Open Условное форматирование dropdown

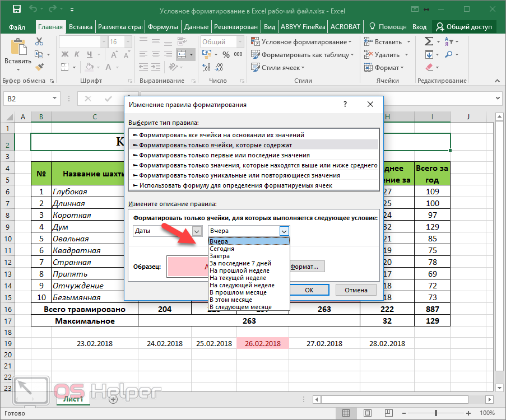point(301,41)
